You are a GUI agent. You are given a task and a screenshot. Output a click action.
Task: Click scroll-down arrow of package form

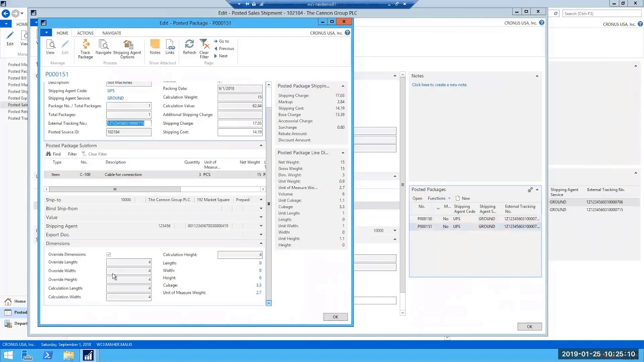pos(269,303)
